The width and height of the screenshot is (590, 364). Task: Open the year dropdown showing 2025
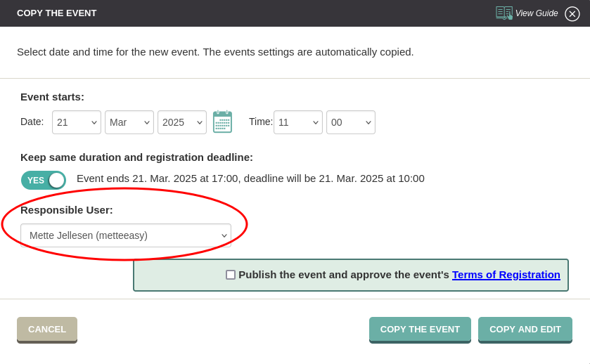[x=181, y=122]
